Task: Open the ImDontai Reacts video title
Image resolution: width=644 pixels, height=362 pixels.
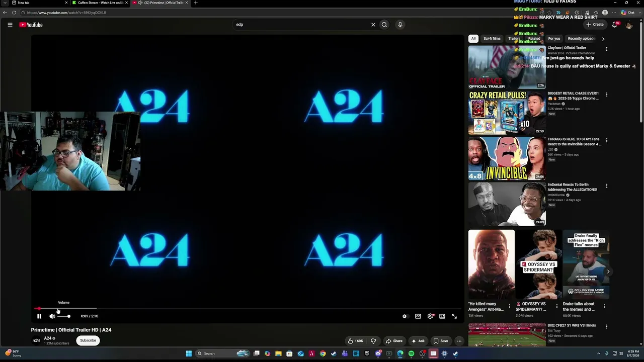Action: coord(573,187)
